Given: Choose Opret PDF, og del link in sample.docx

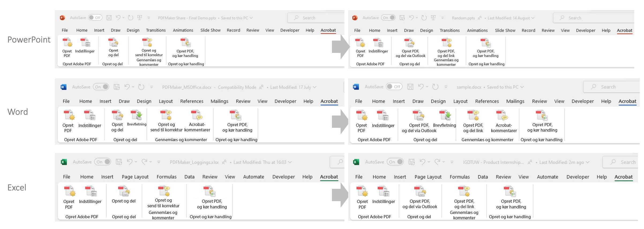Looking at the screenshot, I should pyautogui.click(x=473, y=121).
